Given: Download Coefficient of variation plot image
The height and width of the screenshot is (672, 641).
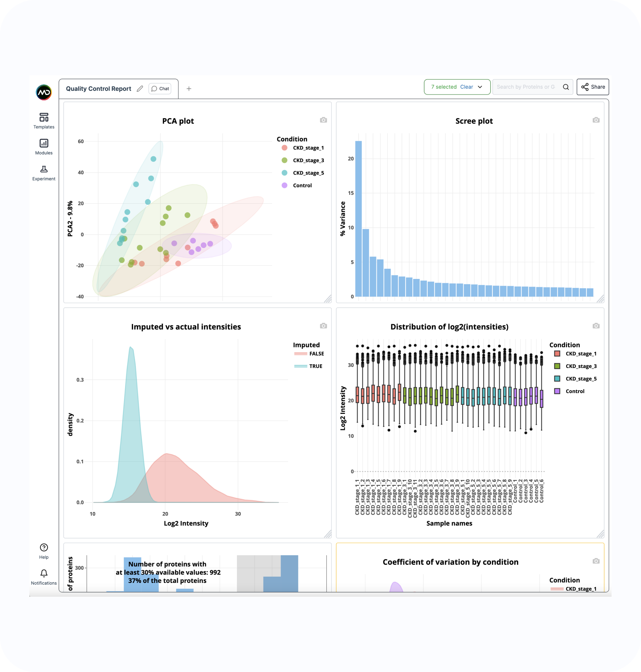Looking at the screenshot, I should (596, 561).
